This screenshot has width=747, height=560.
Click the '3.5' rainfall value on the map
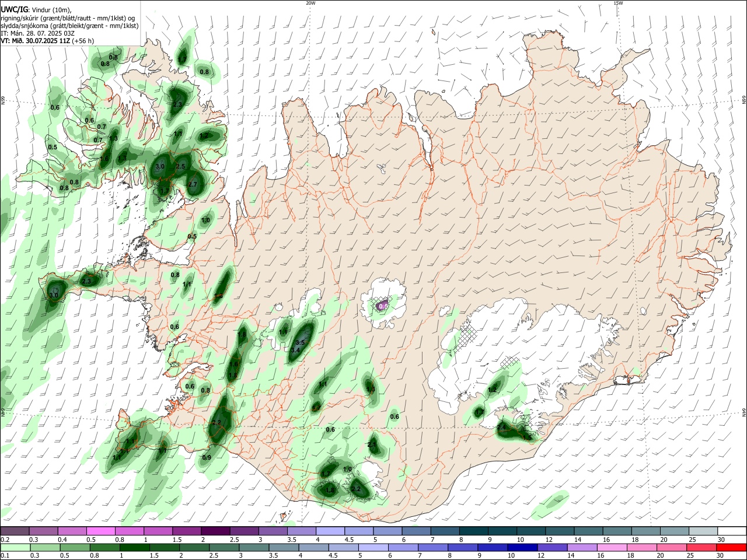tap(301, 342)
